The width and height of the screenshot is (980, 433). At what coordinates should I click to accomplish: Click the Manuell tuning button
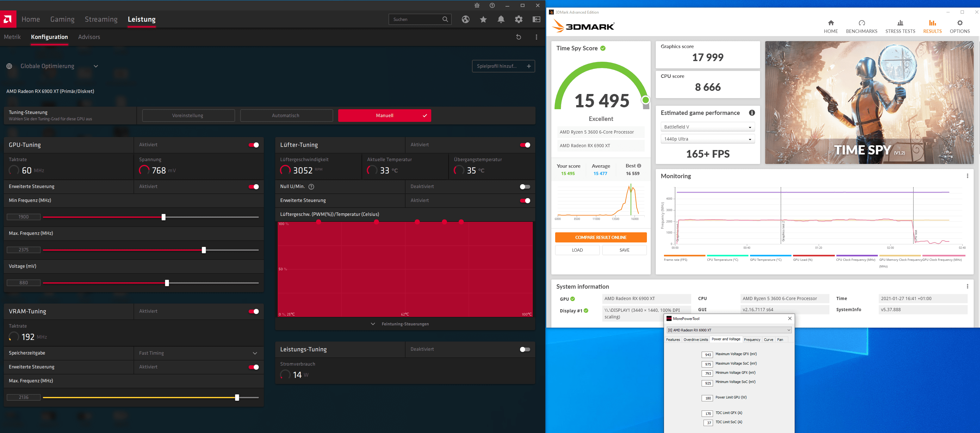point(385,116)
